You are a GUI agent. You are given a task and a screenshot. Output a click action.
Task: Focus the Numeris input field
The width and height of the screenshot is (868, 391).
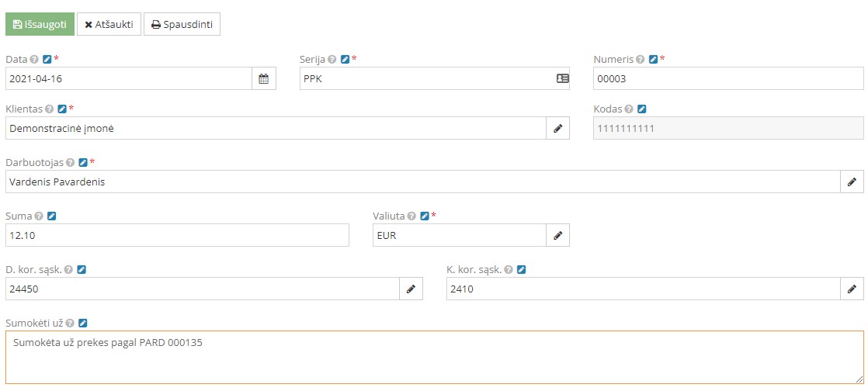tap(728, 78)
